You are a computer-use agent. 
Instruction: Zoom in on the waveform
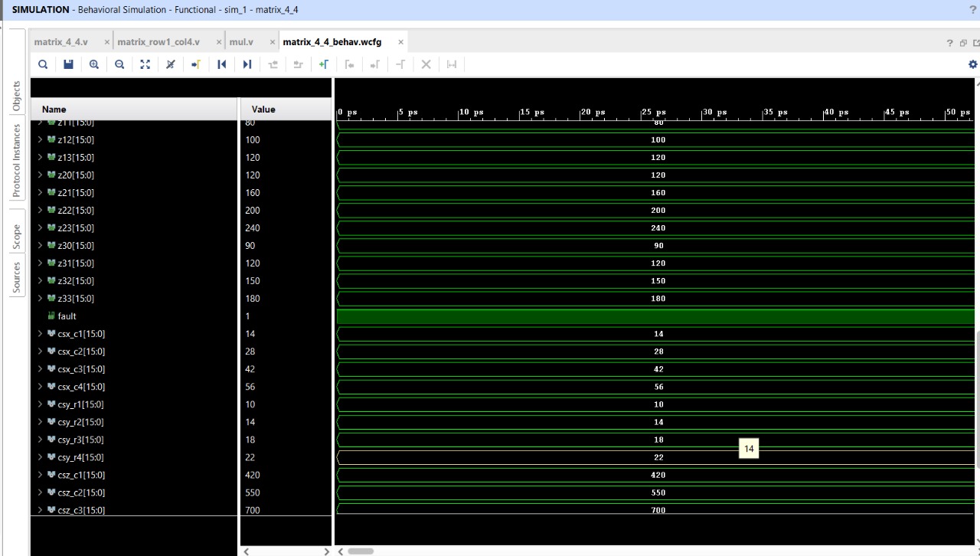[x=93, y=64]
